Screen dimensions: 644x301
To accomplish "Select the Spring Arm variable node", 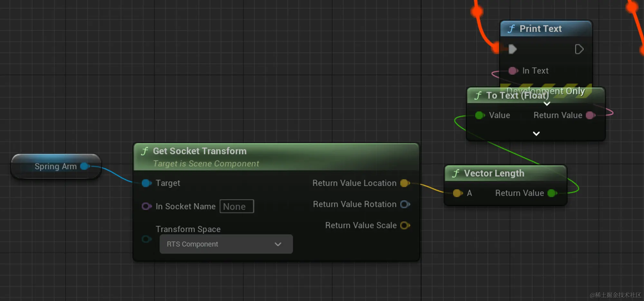I will [56, 166].
